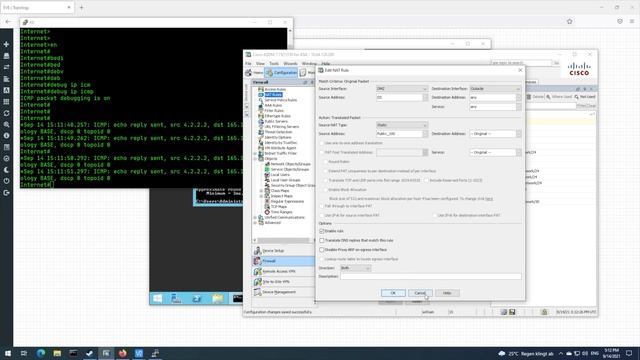Click browse button next to original Destination Address
640x360 pixels.
click(x=519, y=98)
